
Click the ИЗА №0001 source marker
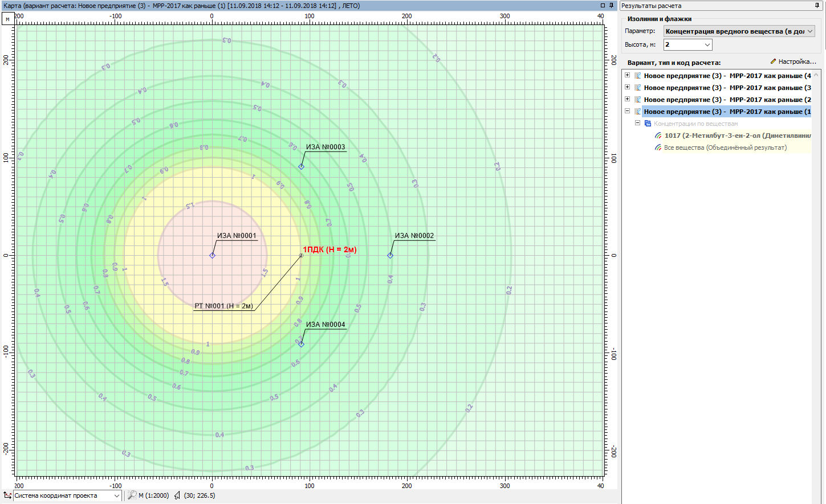[212, 256]
